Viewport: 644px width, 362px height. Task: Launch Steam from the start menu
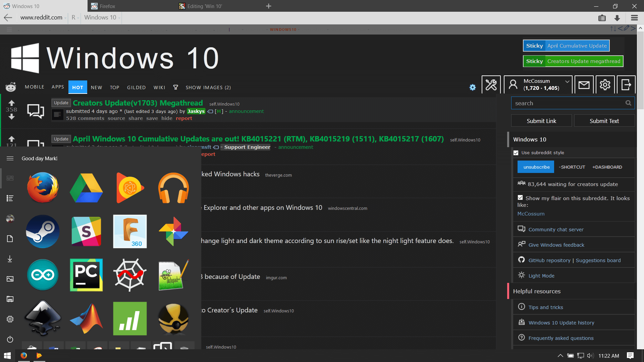(43, 231)
